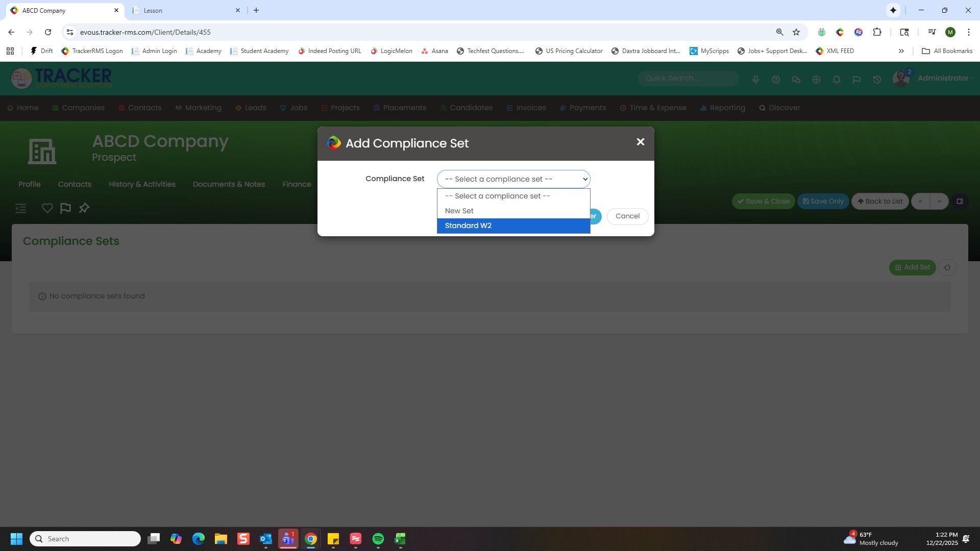Image resolution: width=980 pixels, height=551 pixels.
Task: Open the notifications bell icon
Action: (x=837, y=80)
